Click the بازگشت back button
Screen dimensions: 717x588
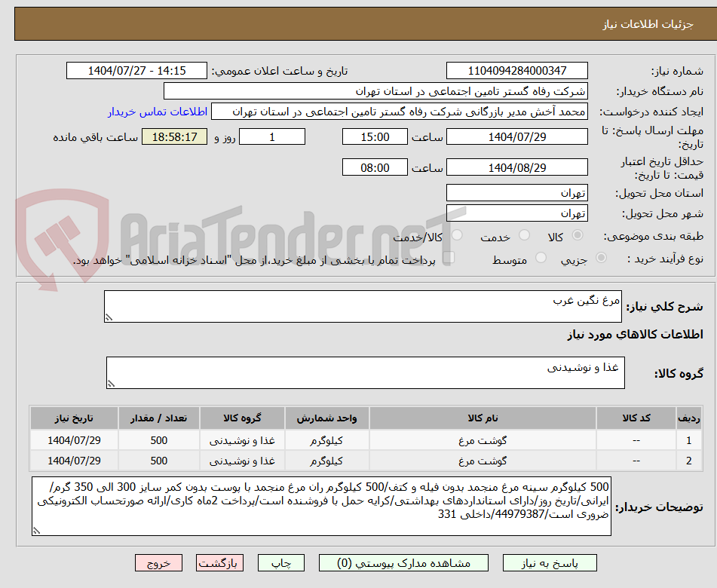pos(219,562)
